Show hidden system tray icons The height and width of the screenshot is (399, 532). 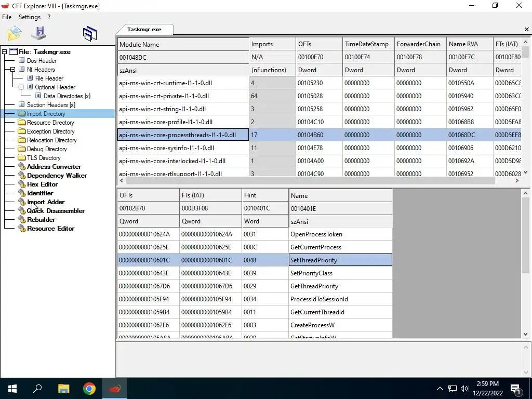click(440, 389)
